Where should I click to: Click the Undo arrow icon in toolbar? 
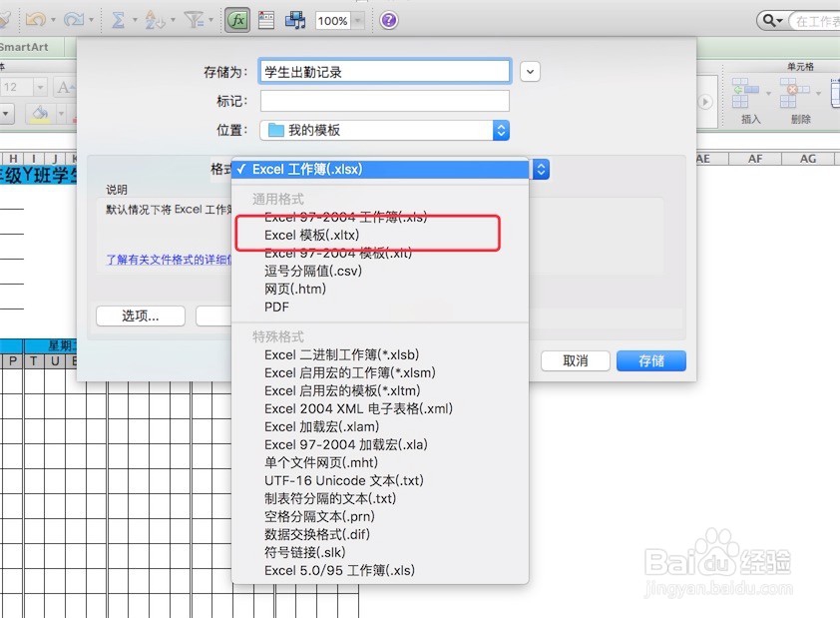pos(35,20)
